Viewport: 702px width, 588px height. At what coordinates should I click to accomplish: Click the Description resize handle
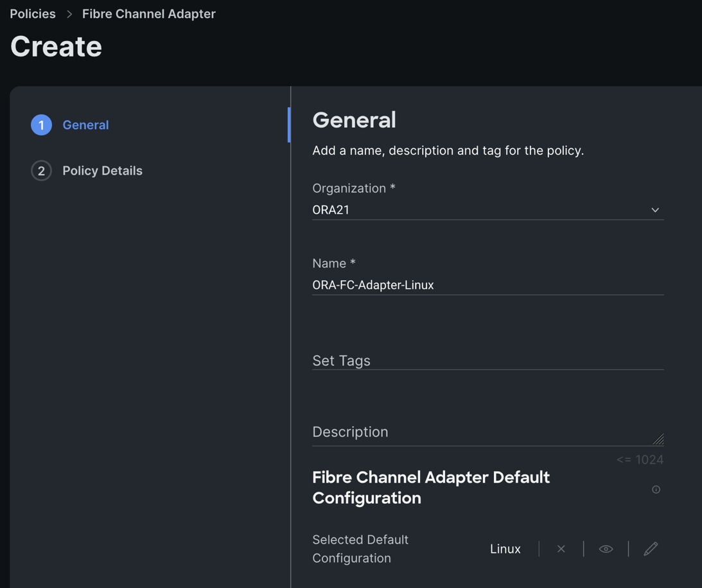click(x=658, y=440)
